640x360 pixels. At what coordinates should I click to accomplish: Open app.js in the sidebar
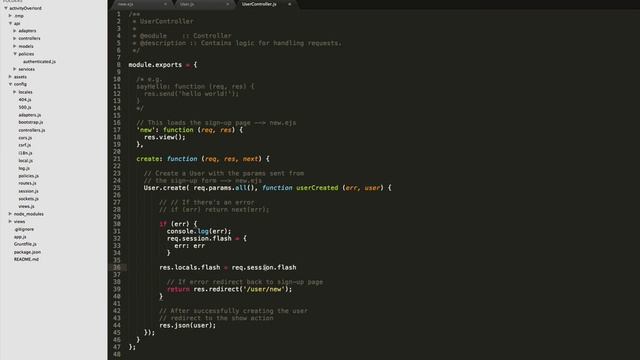pyautogui.click(x=20, y=237)
